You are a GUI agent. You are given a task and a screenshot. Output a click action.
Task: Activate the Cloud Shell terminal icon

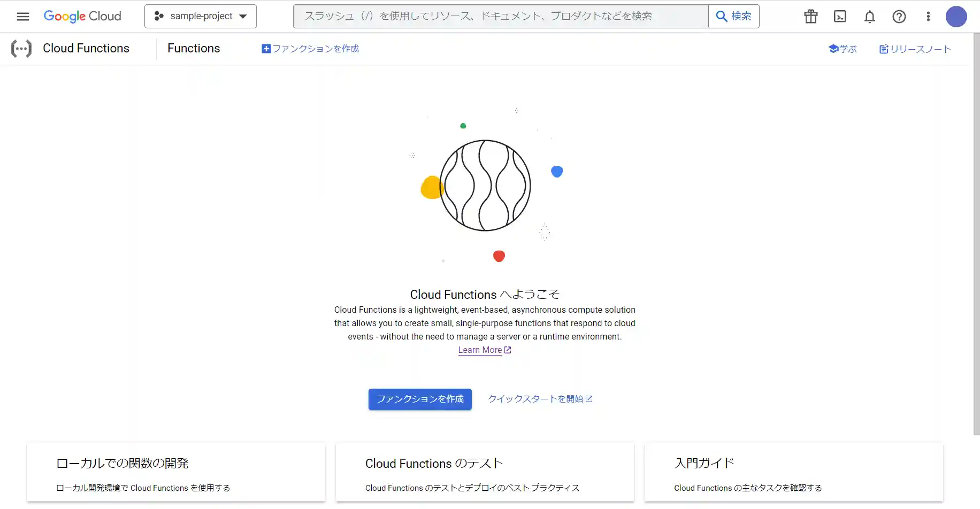tap(840, 17)
